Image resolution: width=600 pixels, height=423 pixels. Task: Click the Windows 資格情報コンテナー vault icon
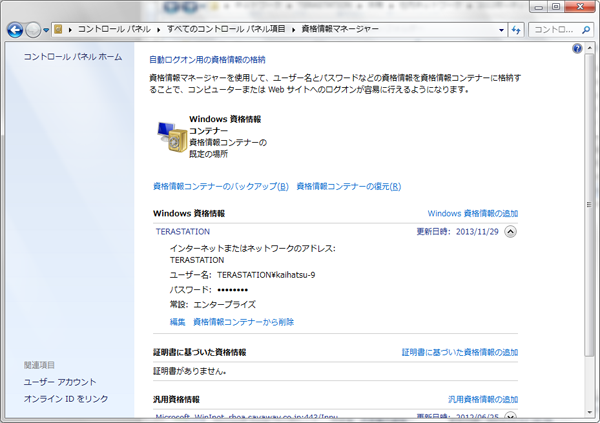tap(172, 137)
